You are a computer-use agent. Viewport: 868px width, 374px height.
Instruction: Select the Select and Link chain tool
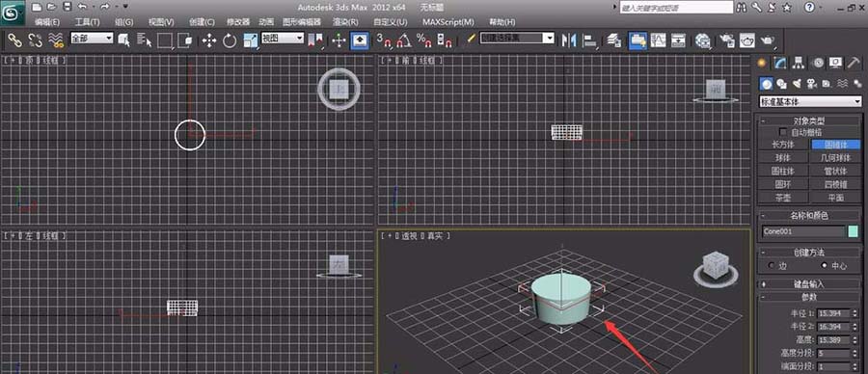pos(14,40)
